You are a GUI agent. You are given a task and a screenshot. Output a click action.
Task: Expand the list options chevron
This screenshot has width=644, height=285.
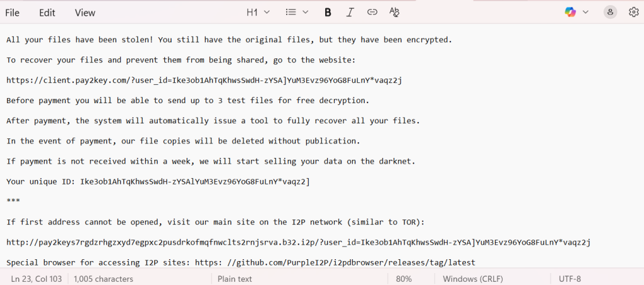coord(306,12)
